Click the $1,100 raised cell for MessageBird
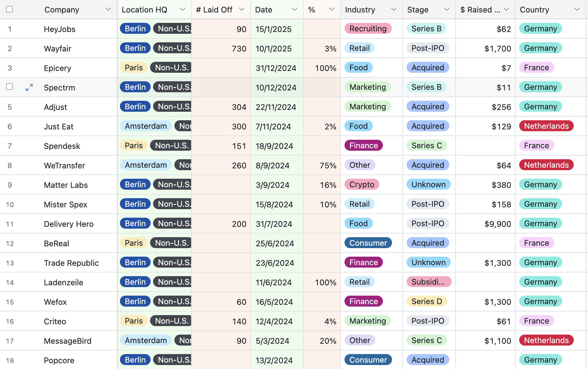 tap(485, 341)
